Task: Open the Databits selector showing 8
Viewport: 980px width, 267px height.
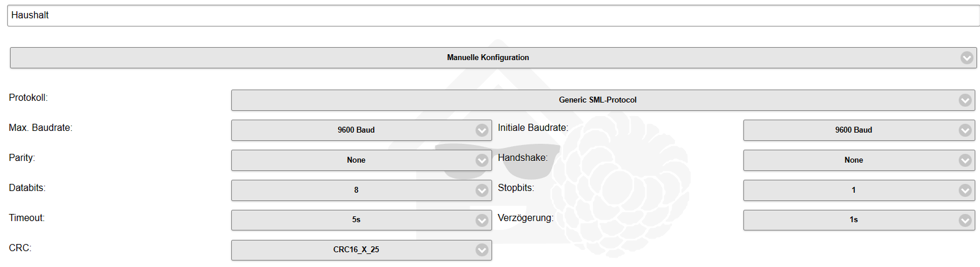Action: (356, 190)
